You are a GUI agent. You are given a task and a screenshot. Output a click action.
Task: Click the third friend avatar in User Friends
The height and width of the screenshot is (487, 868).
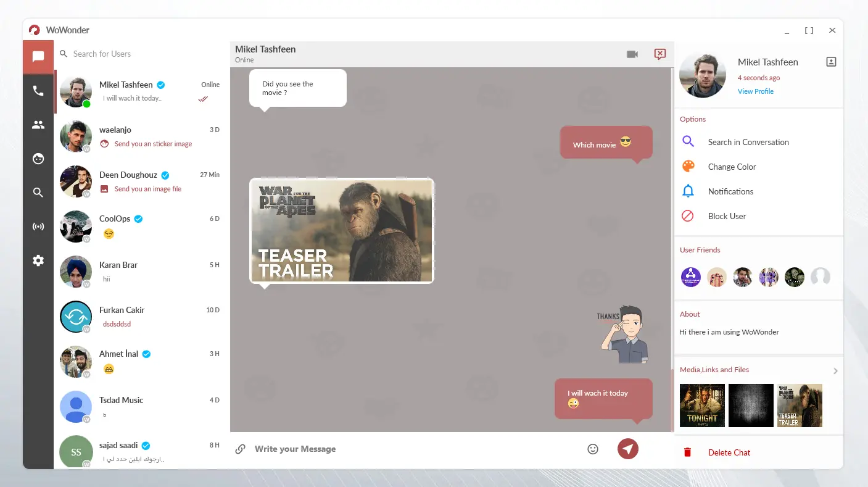click(x=743, y=277)
